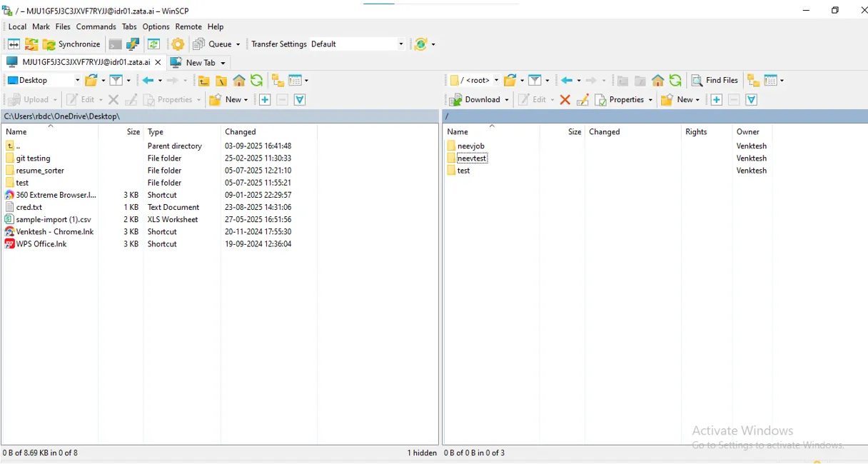Click New button in remote panel
Viewport: 868px width, 464px height.
(x=680, y=100)
